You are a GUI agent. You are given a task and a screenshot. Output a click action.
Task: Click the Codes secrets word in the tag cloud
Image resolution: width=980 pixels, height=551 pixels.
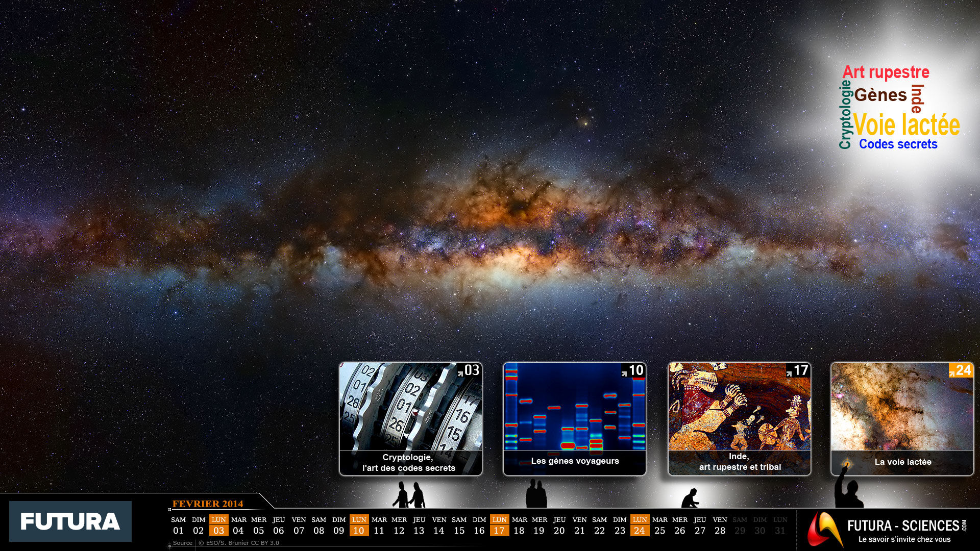[898, 144]
